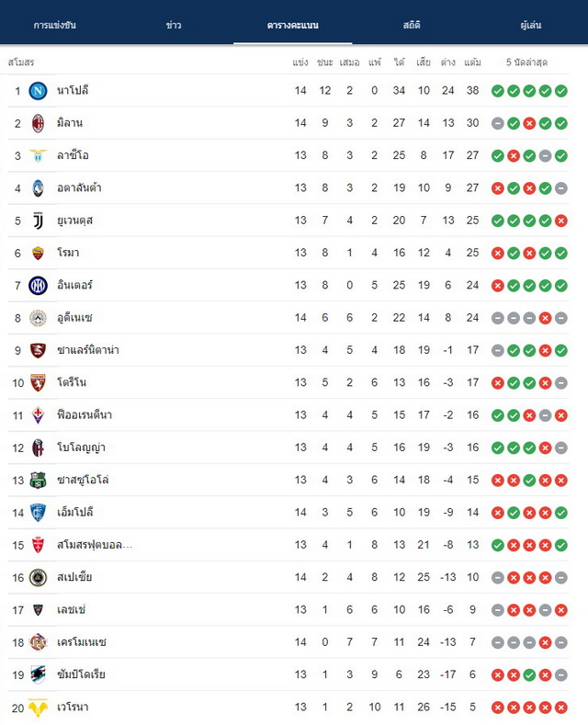Screen dimensions: 588x725
Task: Click the Fiorentina club crest
Action: (x=38, y=415)
